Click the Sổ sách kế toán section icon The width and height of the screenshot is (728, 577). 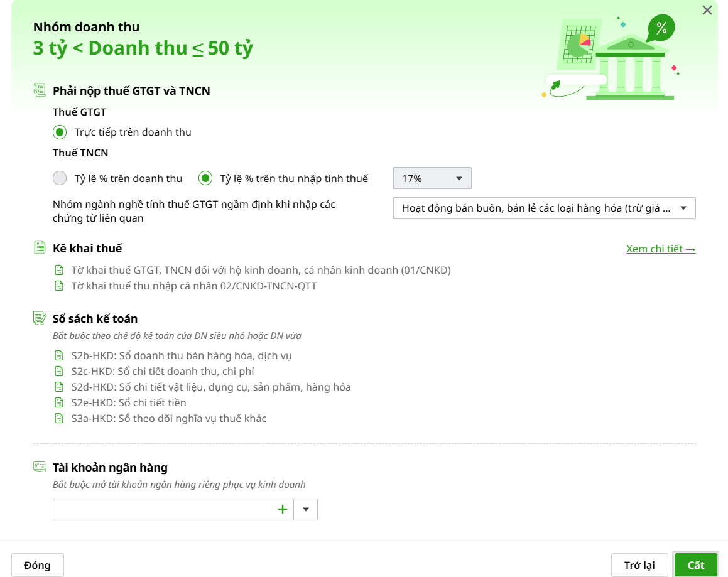click(x=40, y=318)
